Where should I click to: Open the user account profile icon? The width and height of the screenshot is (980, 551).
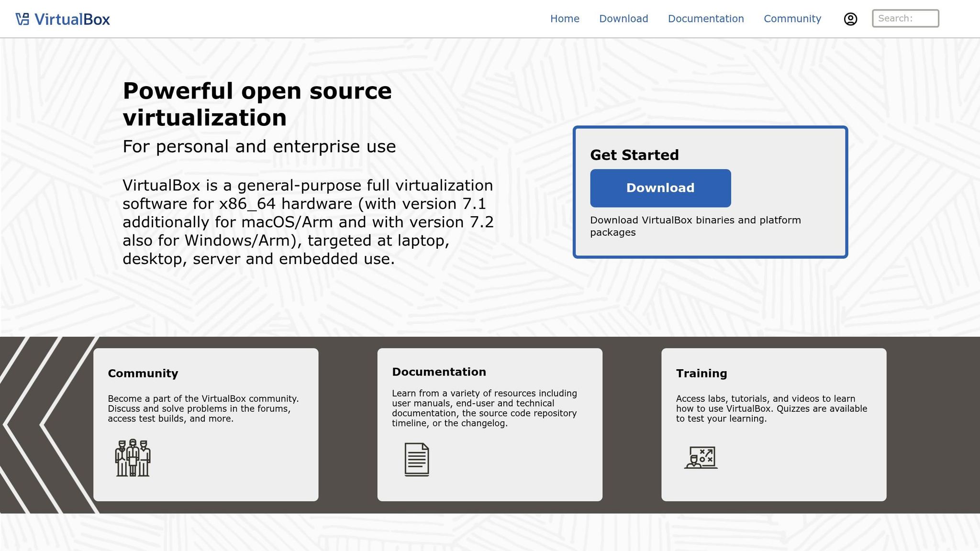tap(850, 19)
